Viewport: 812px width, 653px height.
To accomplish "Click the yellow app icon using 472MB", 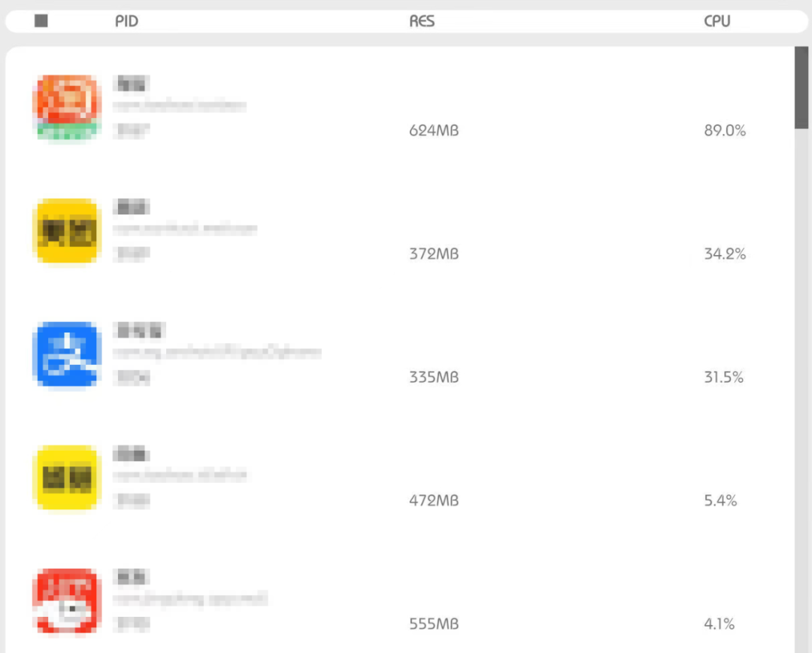I will coord(66,477).
